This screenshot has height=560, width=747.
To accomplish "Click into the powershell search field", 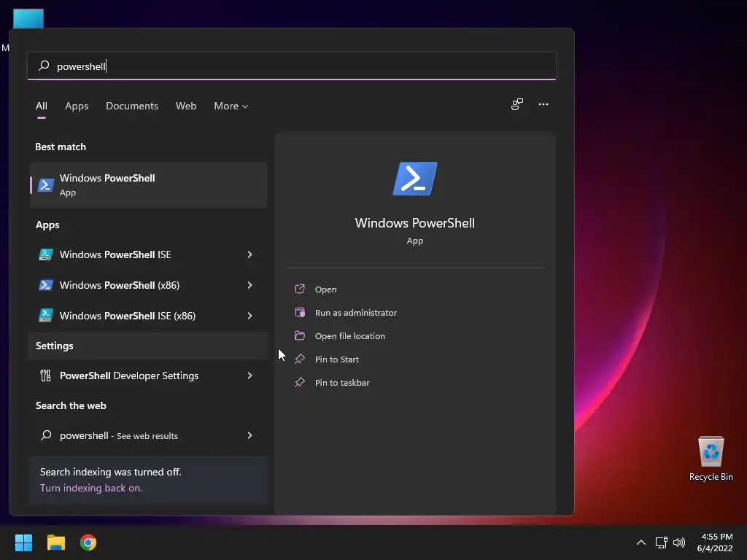I will [x=292, y=66].
